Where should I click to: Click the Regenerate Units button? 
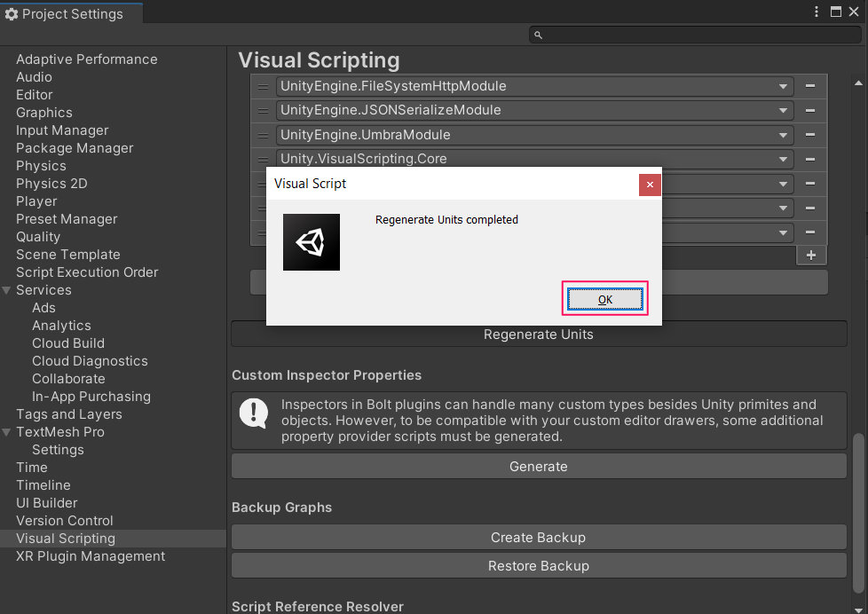click(x=539, y=335)
